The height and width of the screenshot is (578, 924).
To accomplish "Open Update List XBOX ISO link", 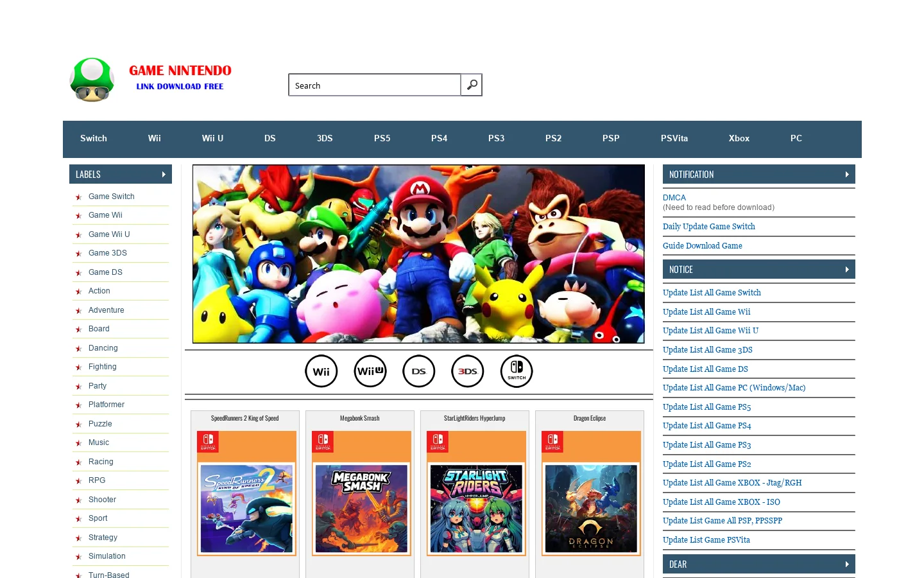I will pos(721,502).
